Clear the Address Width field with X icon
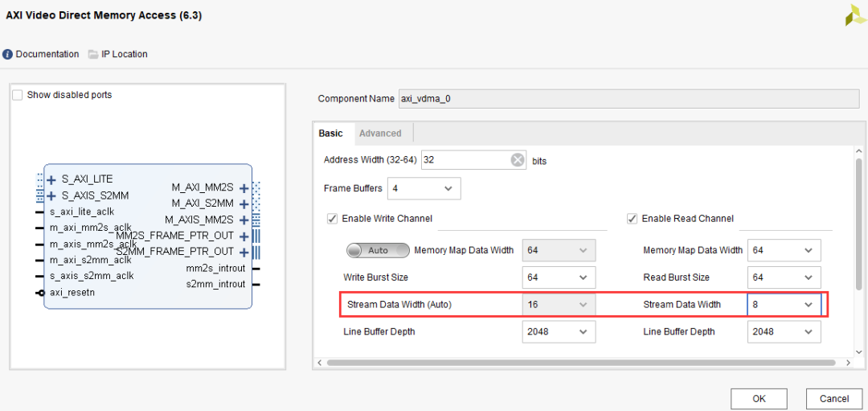Screen dimensions: 868x411 518,160
